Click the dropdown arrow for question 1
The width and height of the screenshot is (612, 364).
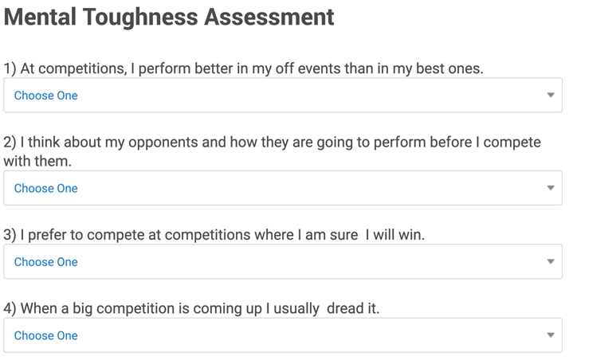(551, 95)
